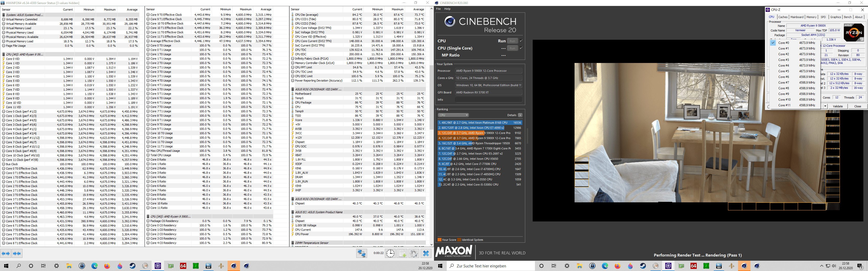Screen dimensions: 868x271
Task: Click the Info input field in Cinebench
Action: point(489,100)
